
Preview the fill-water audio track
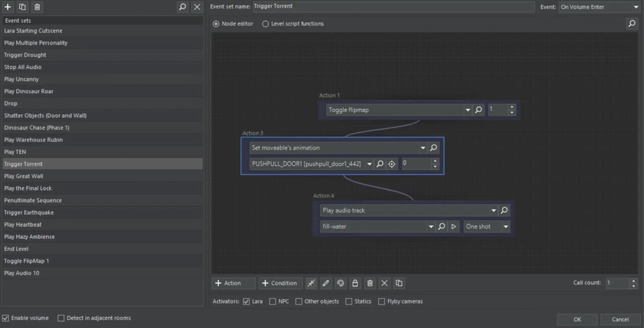click(x=453, y=227)
